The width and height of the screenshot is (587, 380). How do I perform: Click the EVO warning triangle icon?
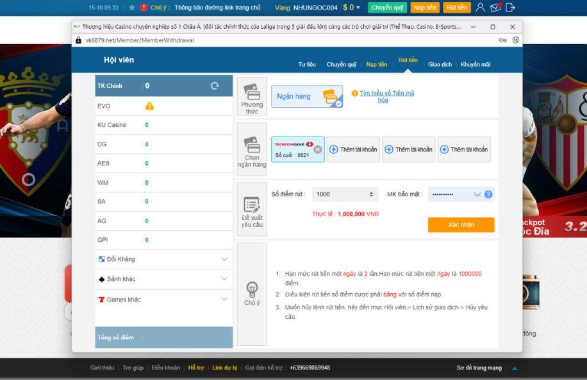(x=149, y=106)
